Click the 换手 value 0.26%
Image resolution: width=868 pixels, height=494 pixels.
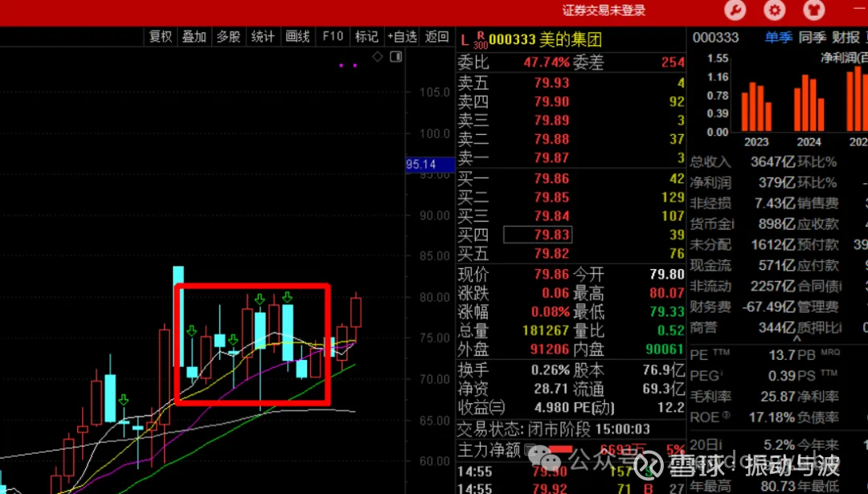tap(551, 370)
